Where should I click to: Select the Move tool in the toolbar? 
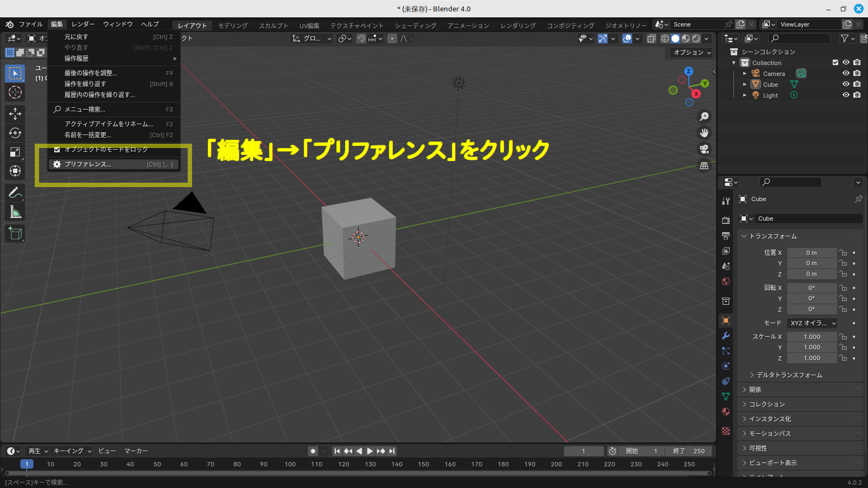click(15, 113)
